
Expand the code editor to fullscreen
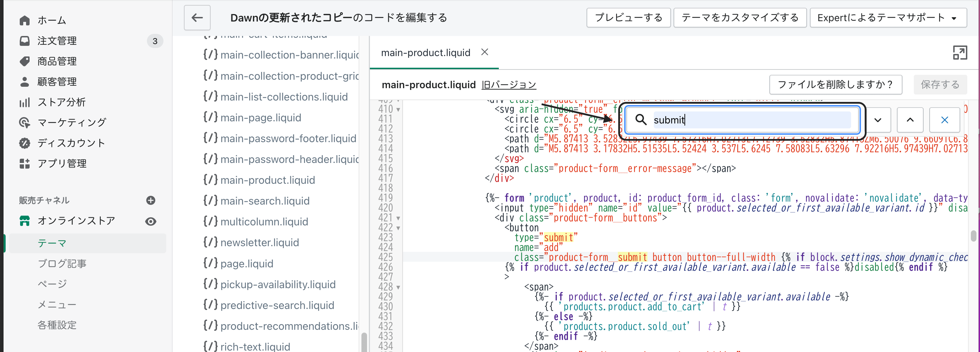(x=960, y=53)
